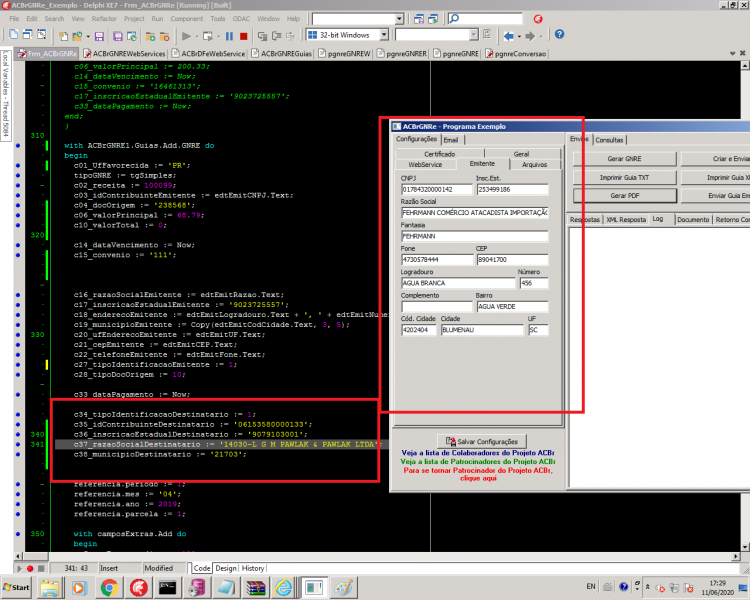Click the Gerar GNRE button
The image size is (750, 600).
[x=625, y=159]
